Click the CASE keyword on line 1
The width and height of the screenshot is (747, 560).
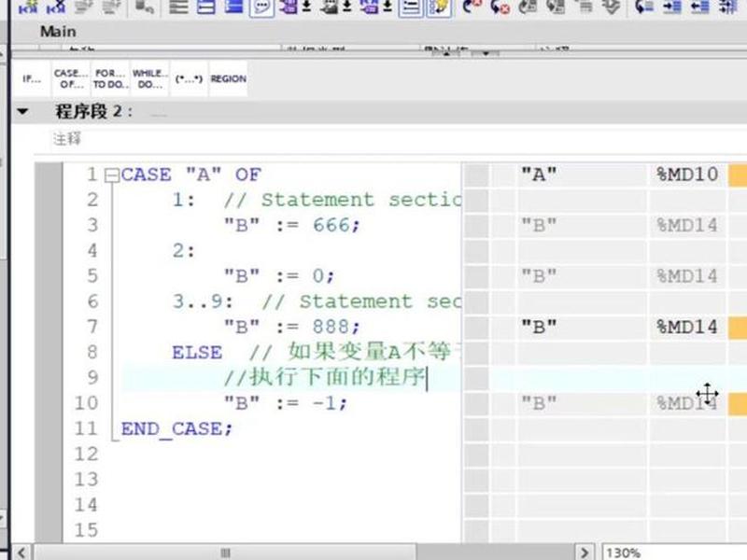(x=146, y=175)
